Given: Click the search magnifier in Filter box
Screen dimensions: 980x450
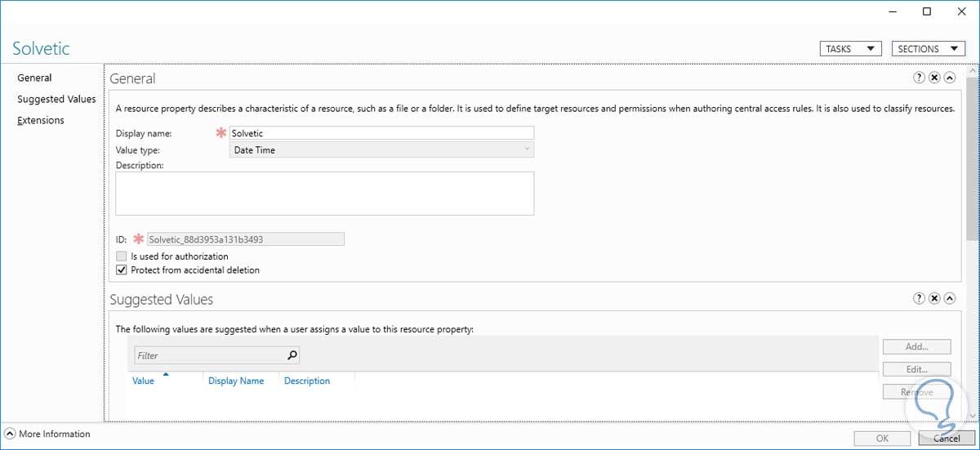Looking at the screenshot, I should (292, 355).
